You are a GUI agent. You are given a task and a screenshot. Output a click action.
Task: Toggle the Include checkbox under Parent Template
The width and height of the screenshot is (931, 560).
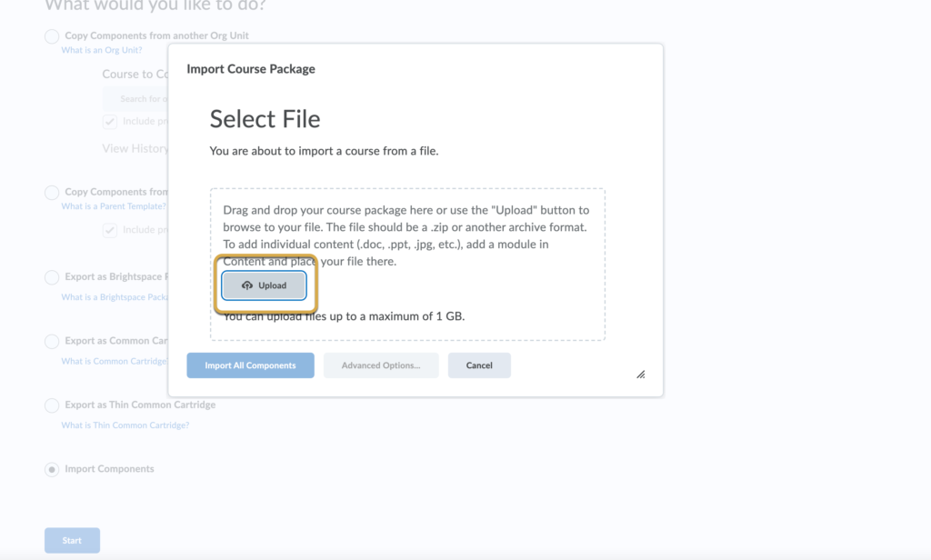tap(110, 230)
